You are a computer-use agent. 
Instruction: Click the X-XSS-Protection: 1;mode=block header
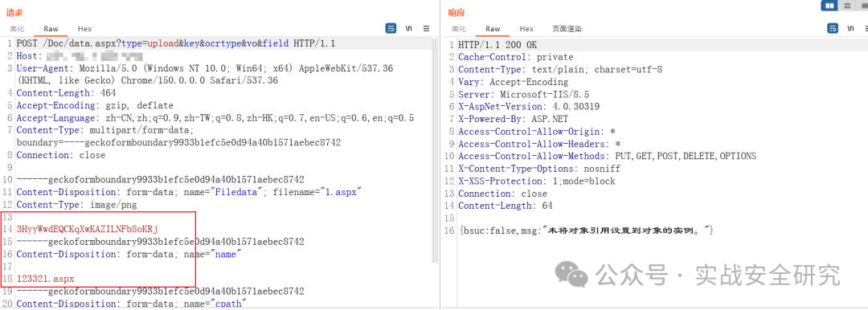click(537, 181)
